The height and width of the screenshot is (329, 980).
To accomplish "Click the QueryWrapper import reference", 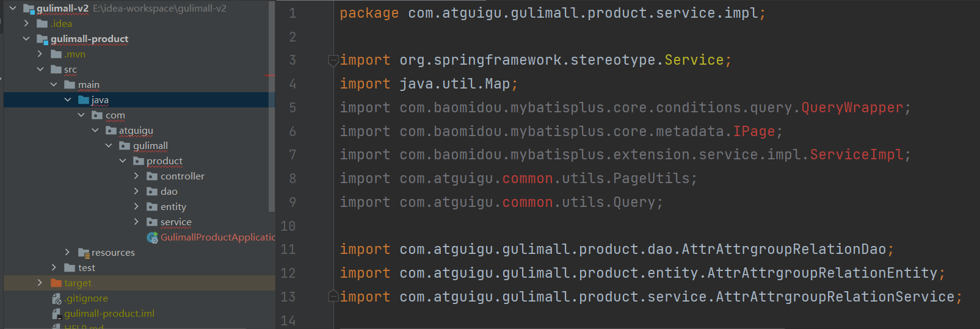I will (x=852, y=107).
